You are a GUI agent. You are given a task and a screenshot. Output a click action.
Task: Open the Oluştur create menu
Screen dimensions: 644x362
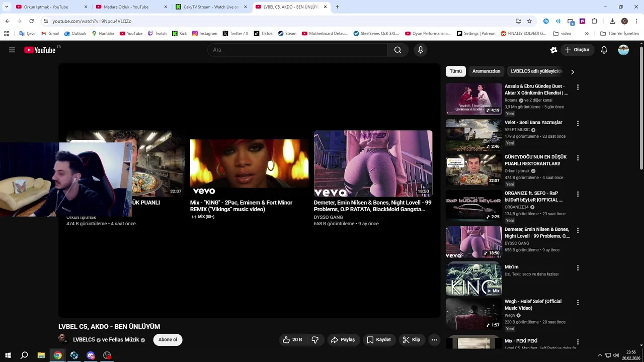(x=577, y=50)
